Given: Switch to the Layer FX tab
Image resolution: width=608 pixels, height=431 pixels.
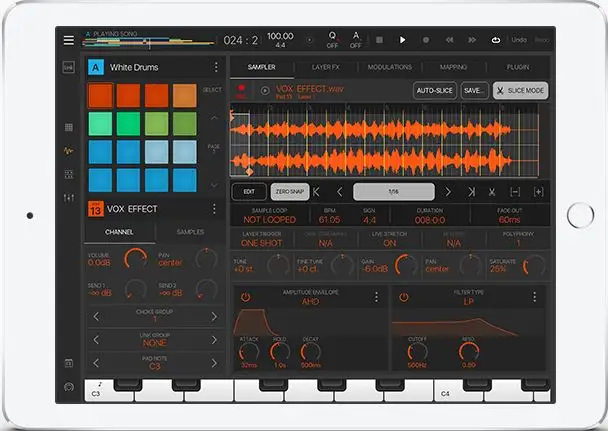Looking at the screenshot, I should (325, 67).
